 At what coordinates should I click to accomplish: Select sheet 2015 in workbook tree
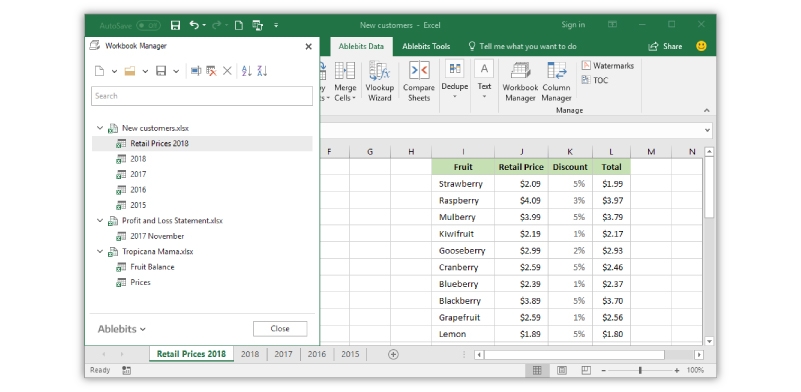coord(138,205)
